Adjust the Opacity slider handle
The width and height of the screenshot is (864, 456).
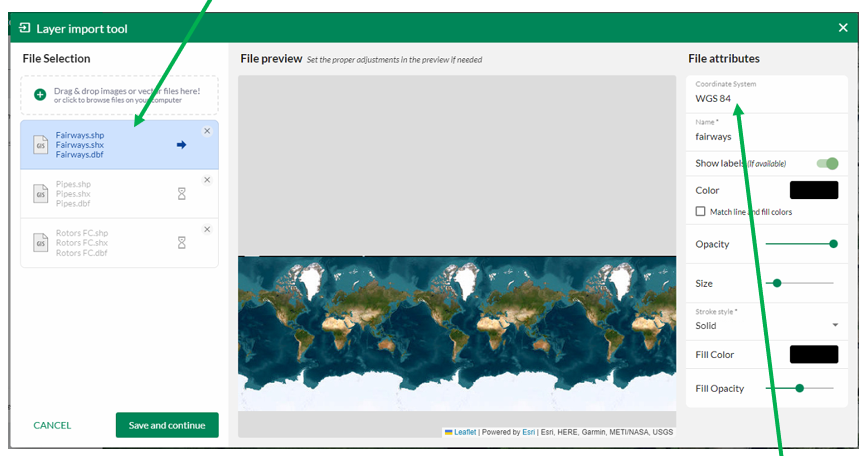(833, 244)
